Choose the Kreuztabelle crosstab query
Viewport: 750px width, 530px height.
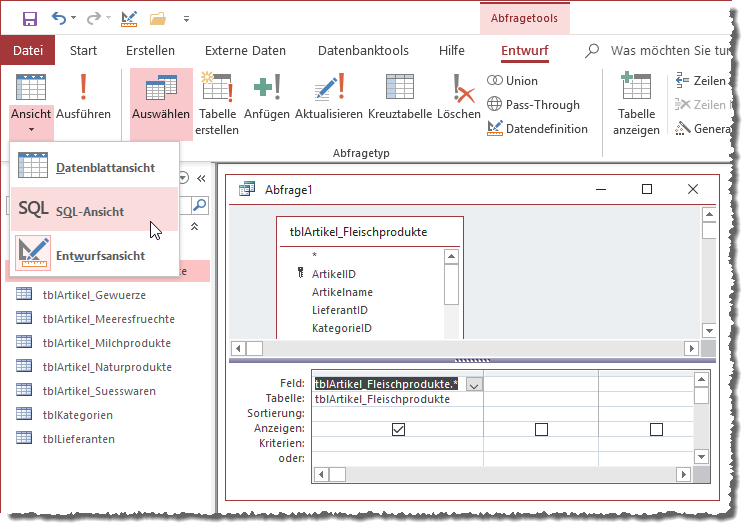pos(400,97)
